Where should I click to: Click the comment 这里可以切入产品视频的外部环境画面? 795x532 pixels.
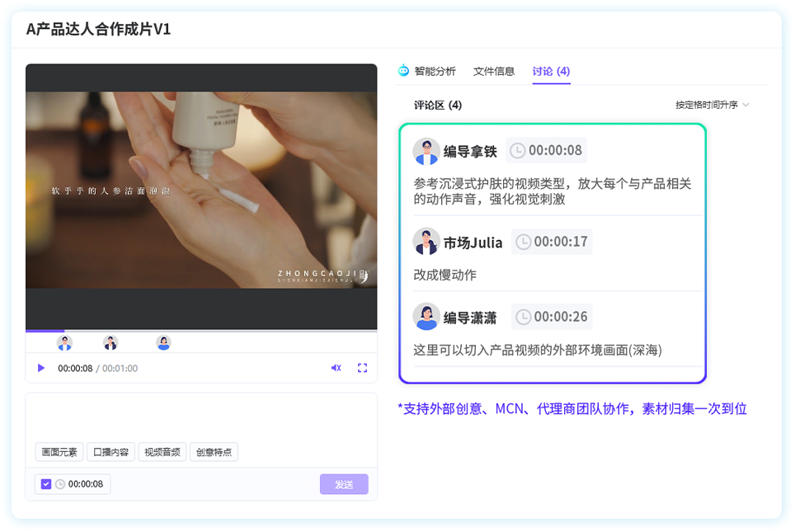[x=538, y=350]
